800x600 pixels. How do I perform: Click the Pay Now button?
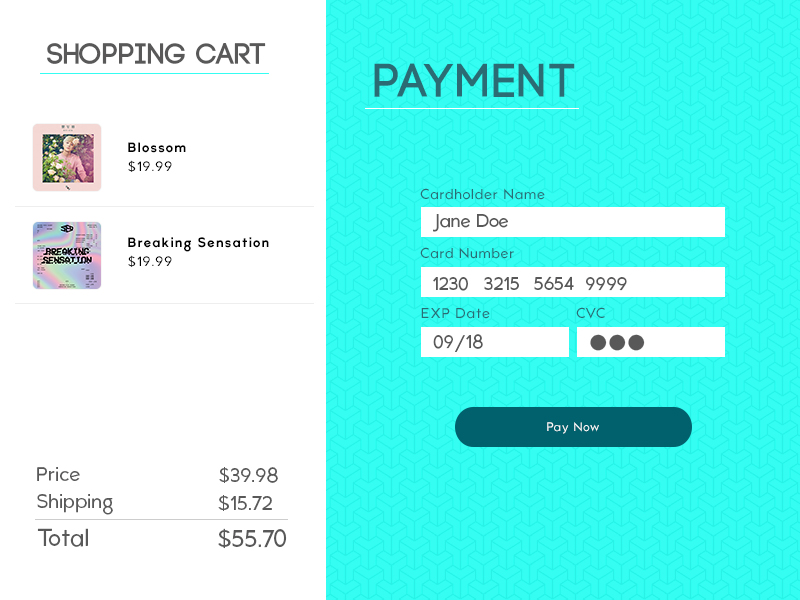pos(573,427)
